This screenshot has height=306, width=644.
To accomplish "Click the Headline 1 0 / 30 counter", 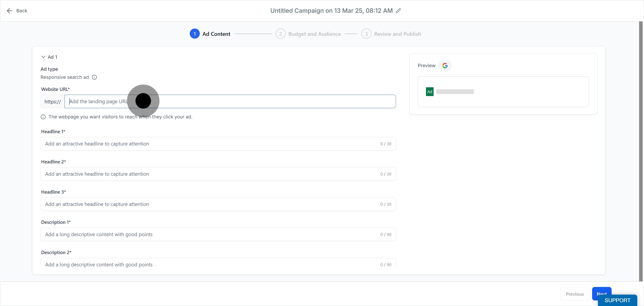I will coord(386,144).
